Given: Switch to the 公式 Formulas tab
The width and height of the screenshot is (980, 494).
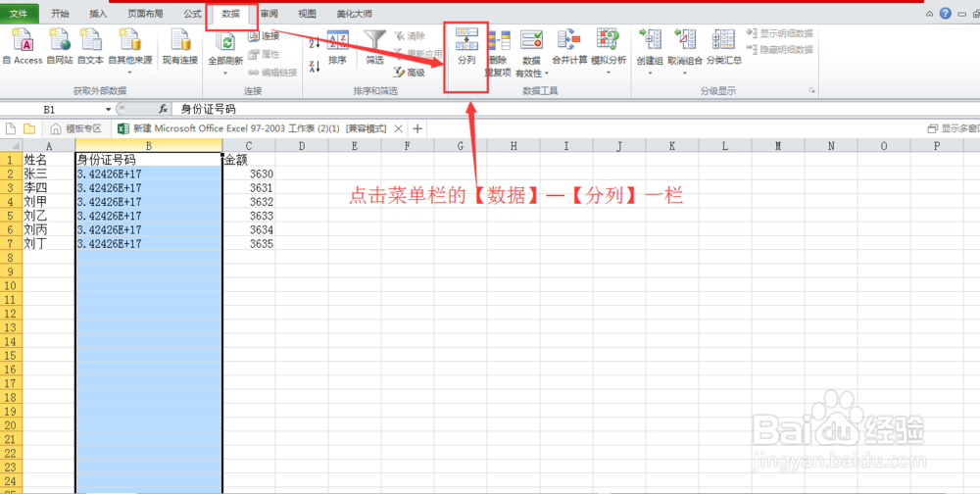Looking at the screenshot, I should (192, 13).
